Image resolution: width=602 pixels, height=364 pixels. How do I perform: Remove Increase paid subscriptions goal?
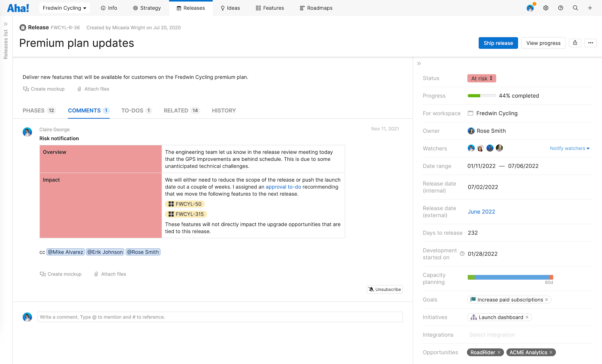click(x=547, y=300)
